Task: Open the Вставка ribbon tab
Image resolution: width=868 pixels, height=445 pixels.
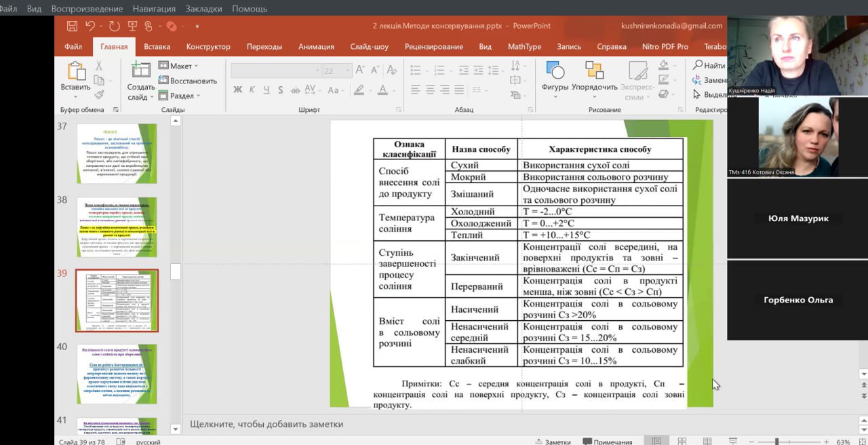Action: (157, 47)
